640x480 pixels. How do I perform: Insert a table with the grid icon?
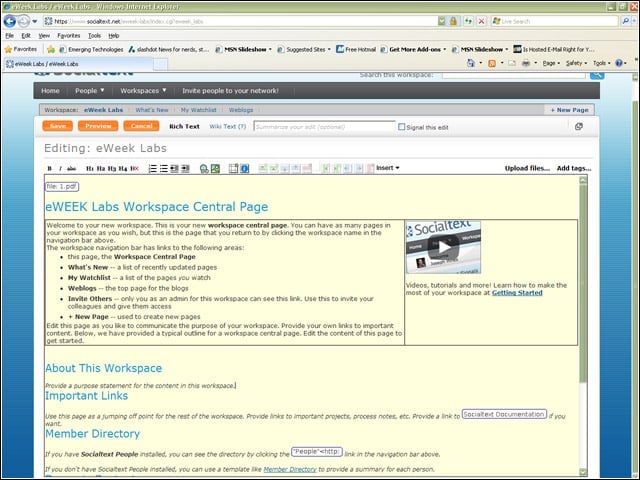(233, 169)
